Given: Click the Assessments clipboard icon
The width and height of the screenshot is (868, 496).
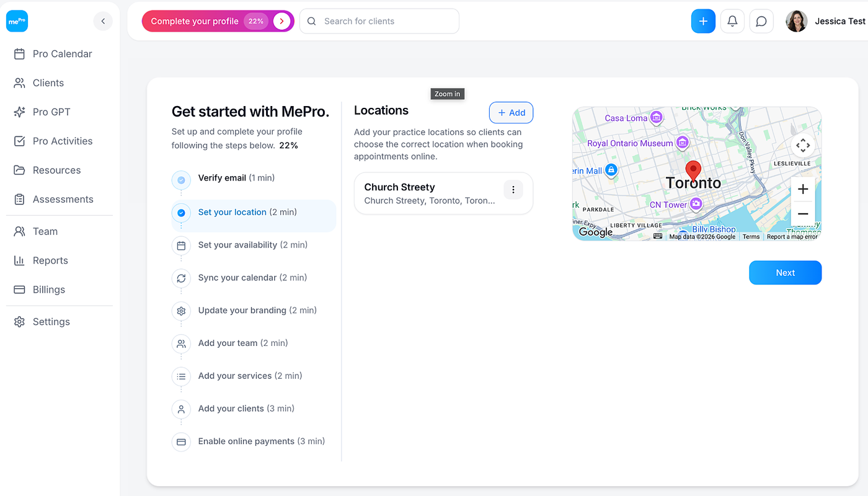Looking at the screenshot, I should point(19,200).
